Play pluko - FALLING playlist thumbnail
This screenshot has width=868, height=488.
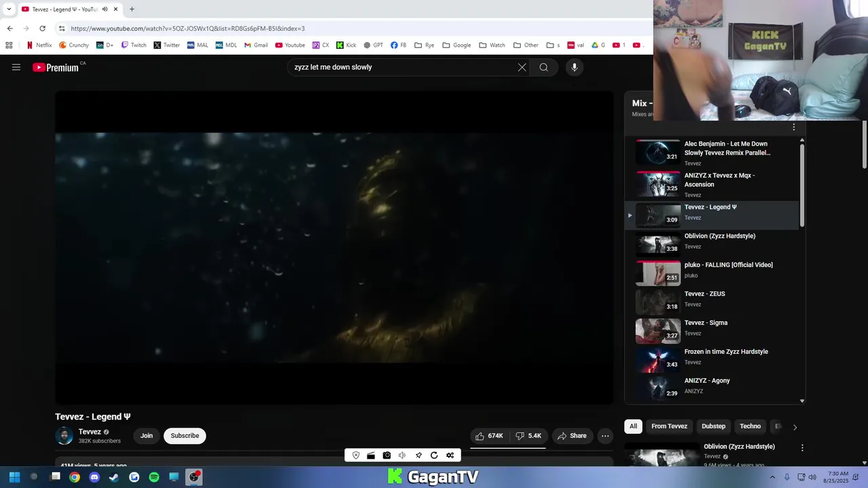(x=658, y=273)
